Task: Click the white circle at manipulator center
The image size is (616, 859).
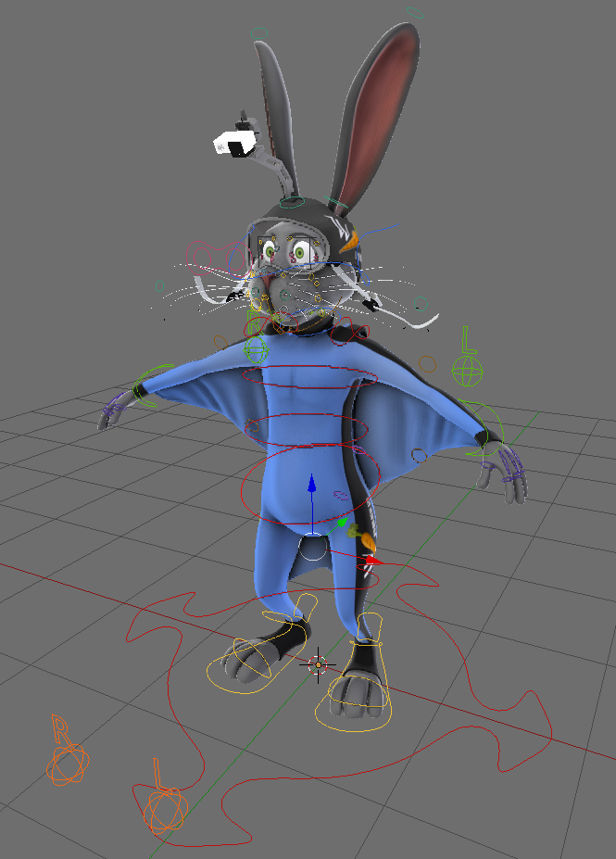Action: [x=313, y=547]
